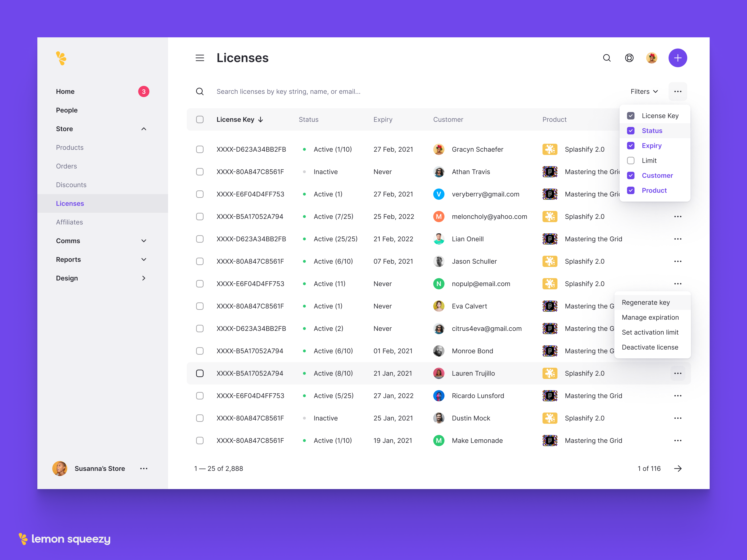Open the Filters dropdown
This screenshot has width=747, height=560.
click(644, 91)
